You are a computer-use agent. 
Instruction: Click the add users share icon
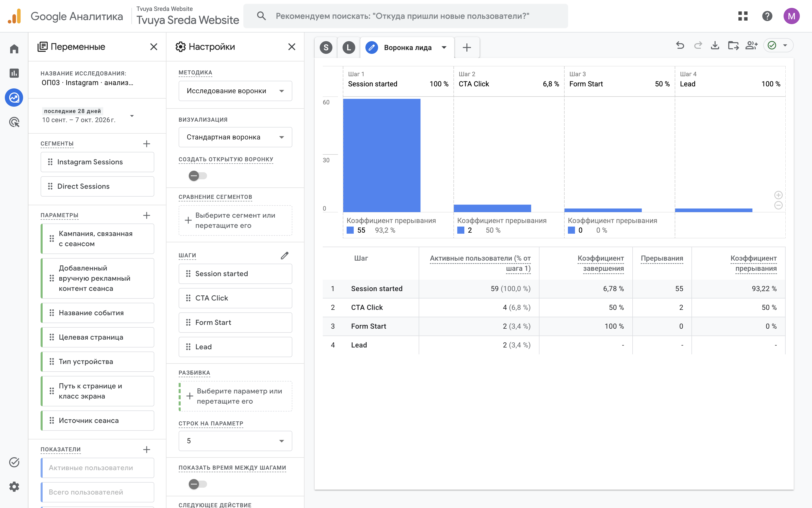point(752,45)
